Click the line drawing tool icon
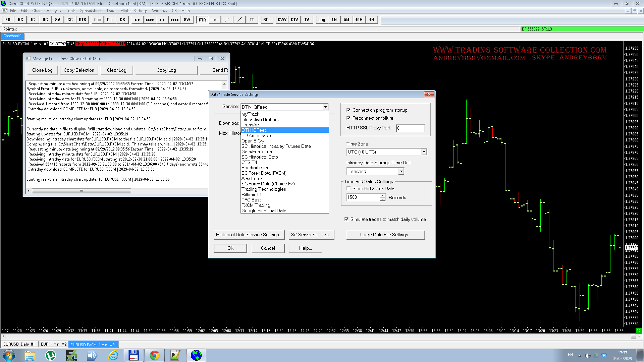Image resolution: width=644 pixels, height=362 pixels. click(x=227, y=20)
